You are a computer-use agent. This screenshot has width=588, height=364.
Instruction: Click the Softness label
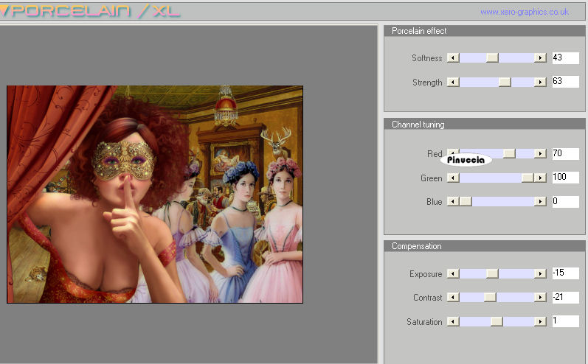(x=426, y=58)
